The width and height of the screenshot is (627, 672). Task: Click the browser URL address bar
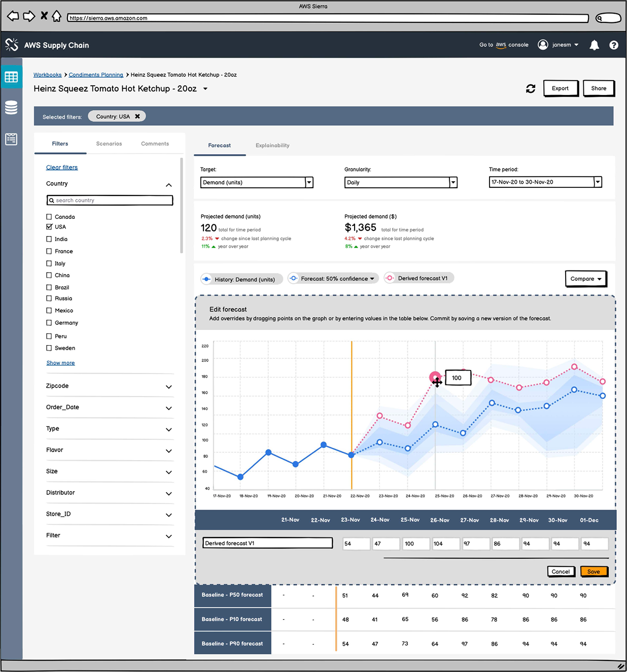point(328,18)
